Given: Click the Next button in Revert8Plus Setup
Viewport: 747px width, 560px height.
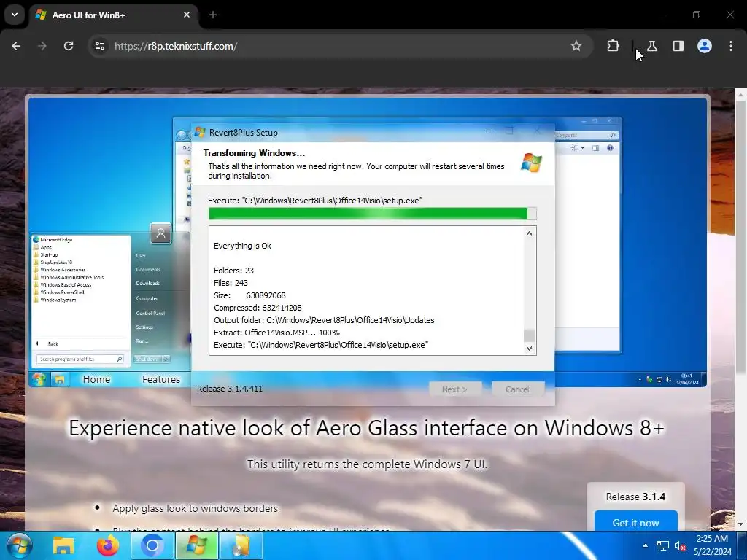Looking at the screenshot, I should click(x=454, y=389).
